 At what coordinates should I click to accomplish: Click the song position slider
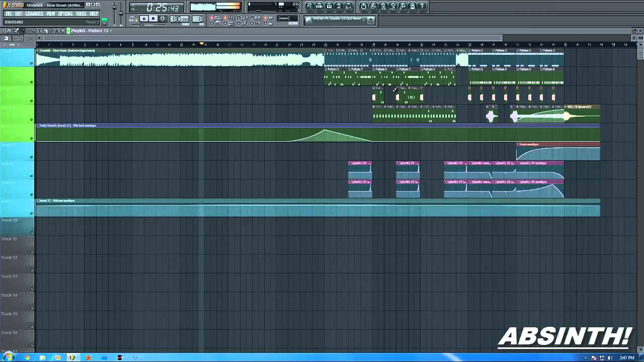tap(149, 24)
